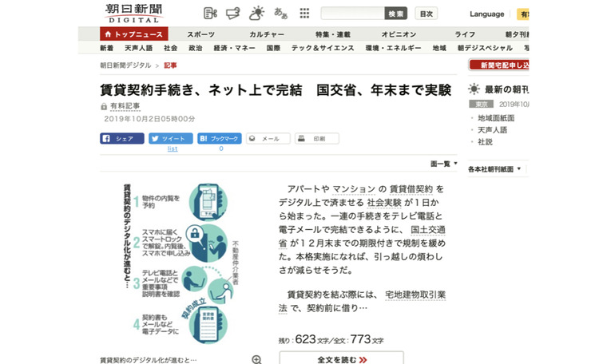The image size is (607, 364).
Task: Click the メール email share button
Action: (x=268, y=138)
